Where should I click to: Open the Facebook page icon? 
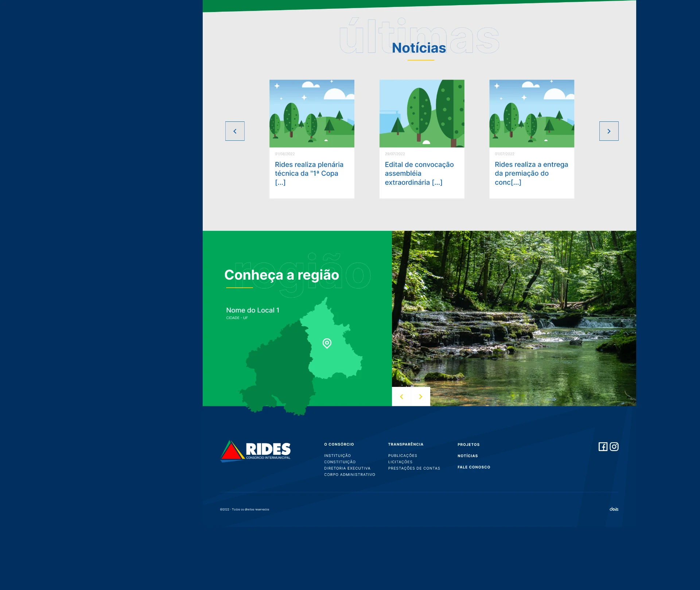[x=603, y=447]
